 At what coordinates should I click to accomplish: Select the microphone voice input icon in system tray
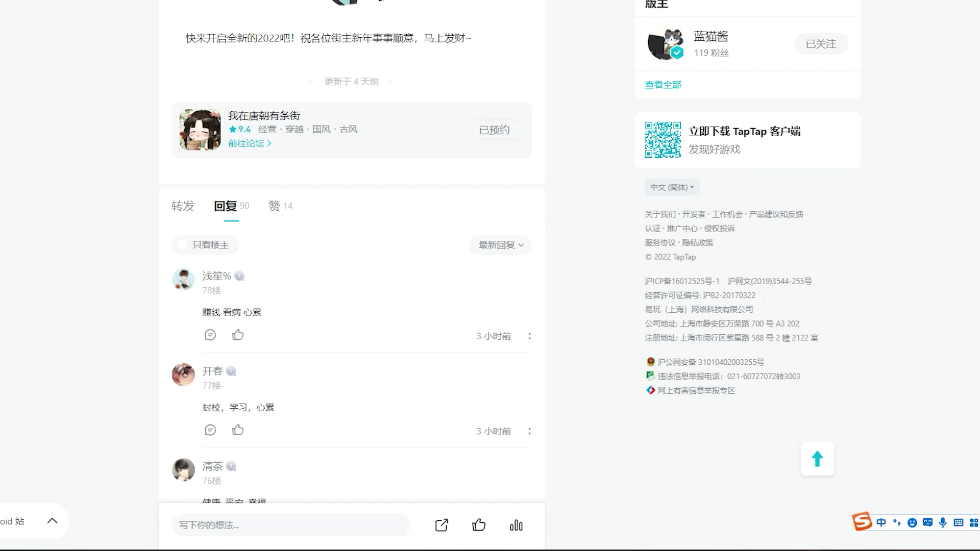pos(942,522)
